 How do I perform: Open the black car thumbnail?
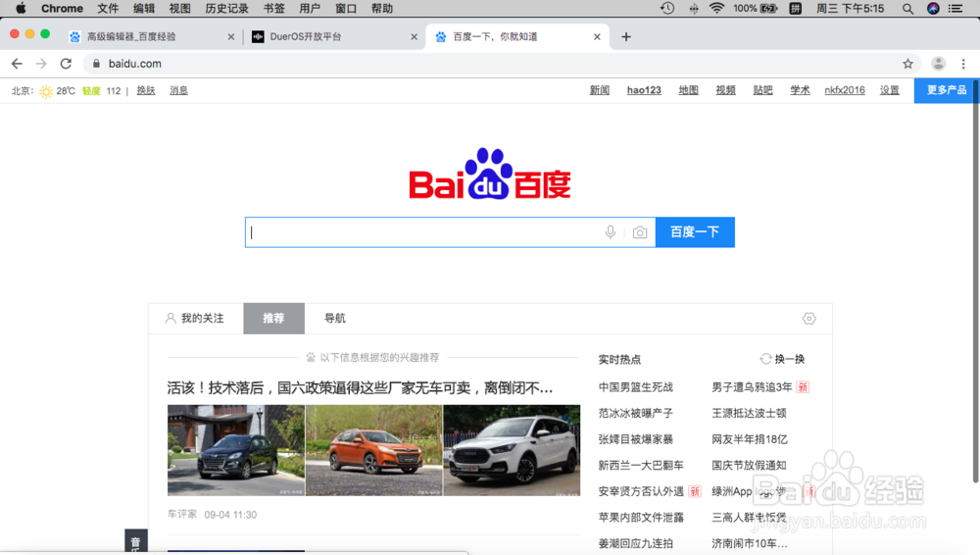[x=235, y=450]
